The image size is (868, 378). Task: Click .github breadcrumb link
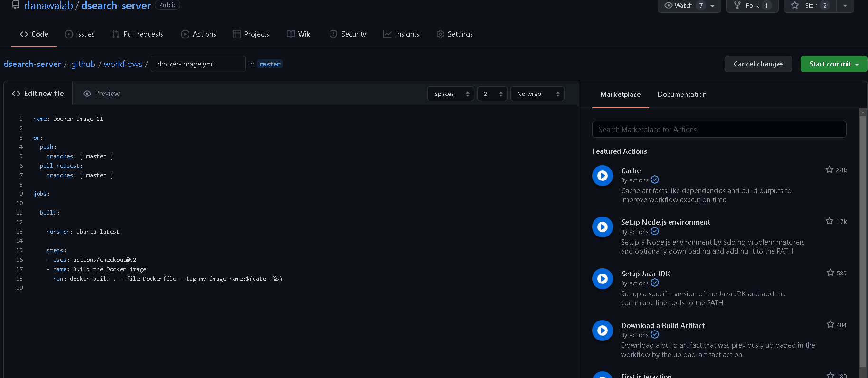point(83,64)
